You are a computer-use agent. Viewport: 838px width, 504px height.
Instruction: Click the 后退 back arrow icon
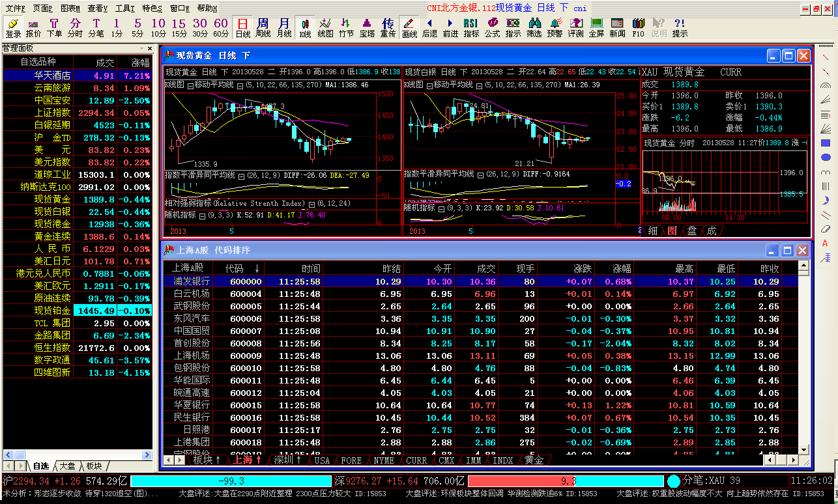coord(429,27)
